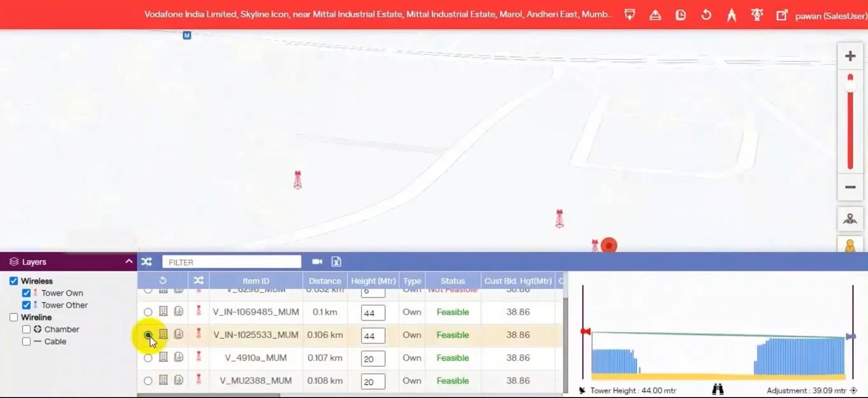Zoom out the map with minus button
This screenshot has width=868, height=398.
pyautogui.click(x=850, y=187)
